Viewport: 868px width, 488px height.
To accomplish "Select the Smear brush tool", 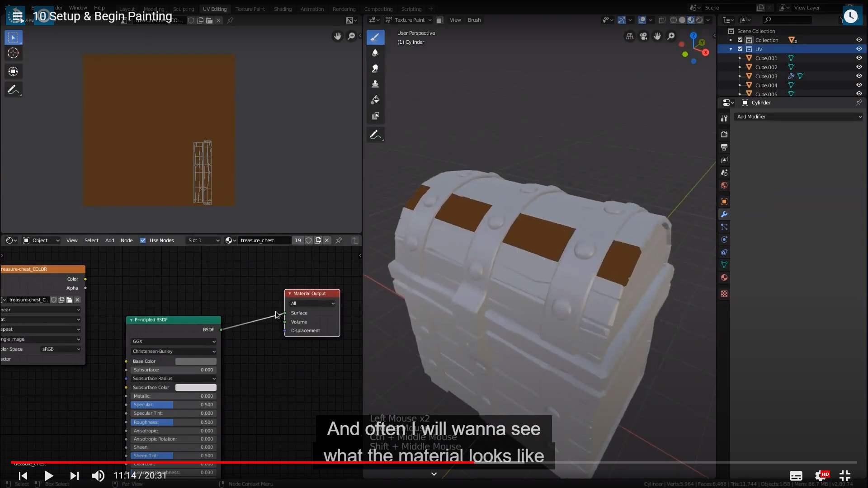I will 375,69.
